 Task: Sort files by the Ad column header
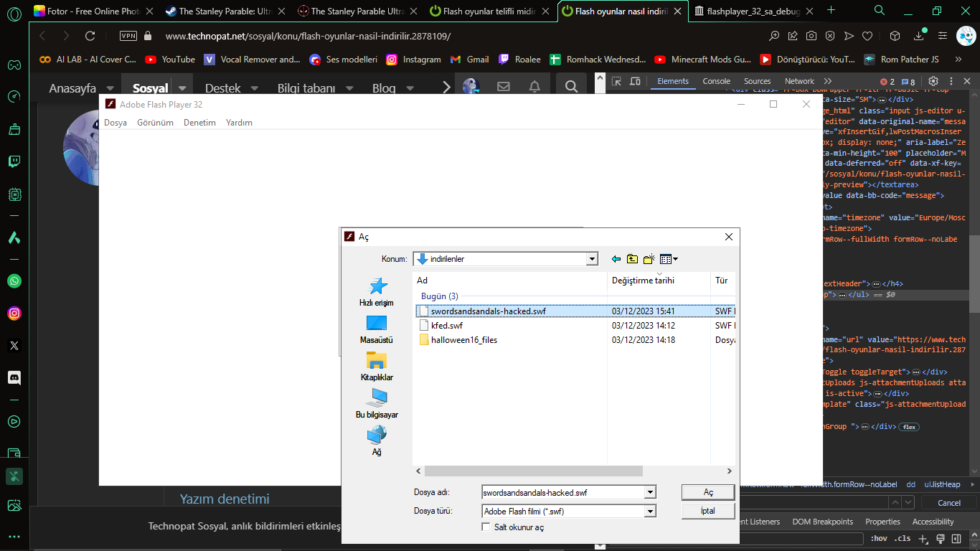[x=510, y=281]
